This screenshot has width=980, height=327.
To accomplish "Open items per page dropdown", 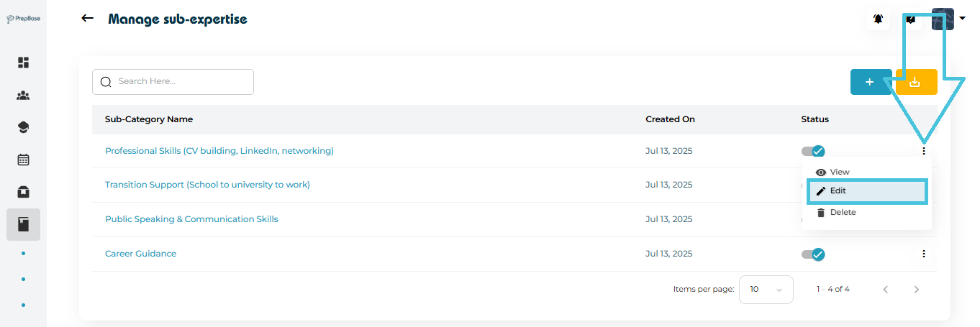I will coord(766,290).
